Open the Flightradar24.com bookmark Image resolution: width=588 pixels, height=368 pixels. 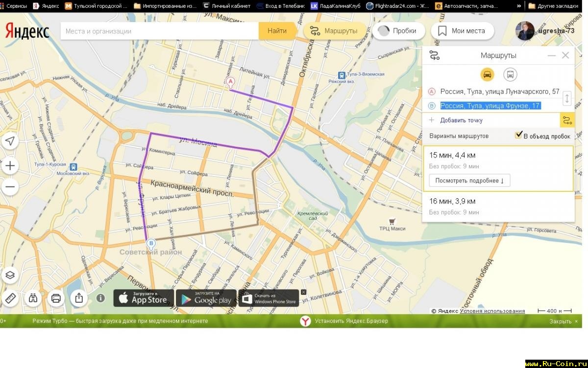click(398, 6)
